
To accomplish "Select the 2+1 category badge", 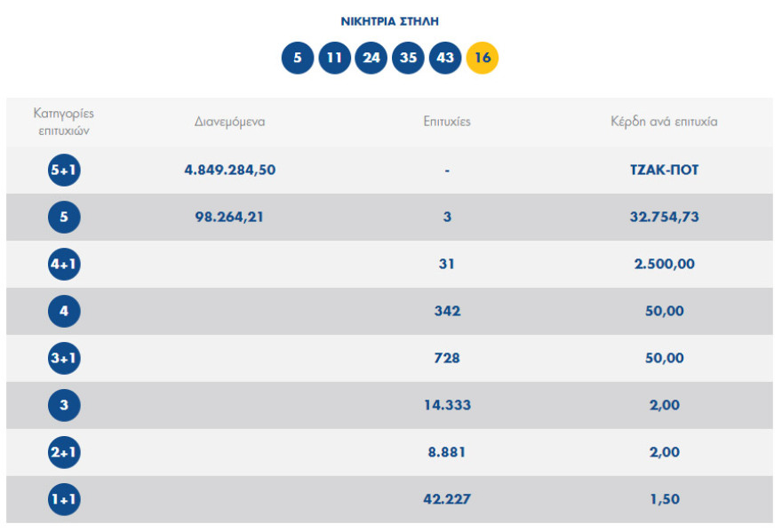I will [x=64, y=452].
